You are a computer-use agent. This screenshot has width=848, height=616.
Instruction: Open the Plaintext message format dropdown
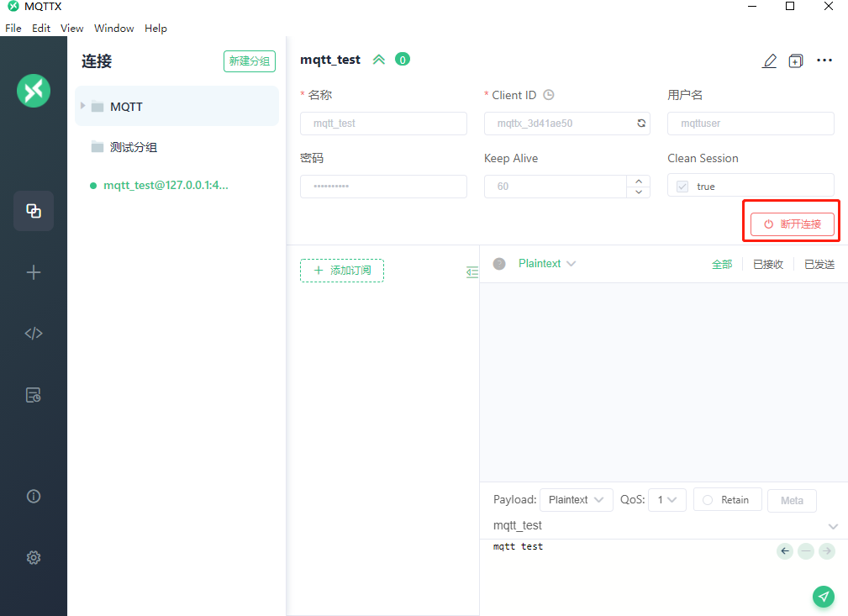[547, 263]
